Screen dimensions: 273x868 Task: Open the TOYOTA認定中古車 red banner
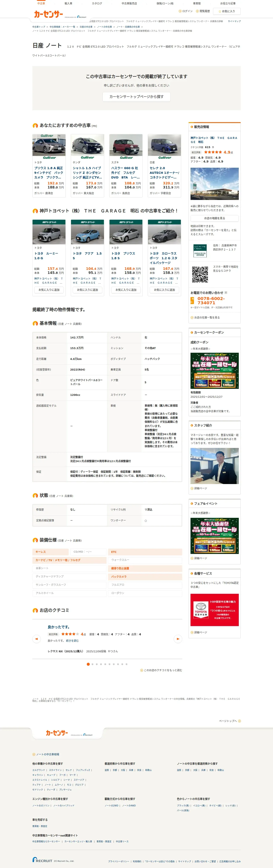coord(214,610)
